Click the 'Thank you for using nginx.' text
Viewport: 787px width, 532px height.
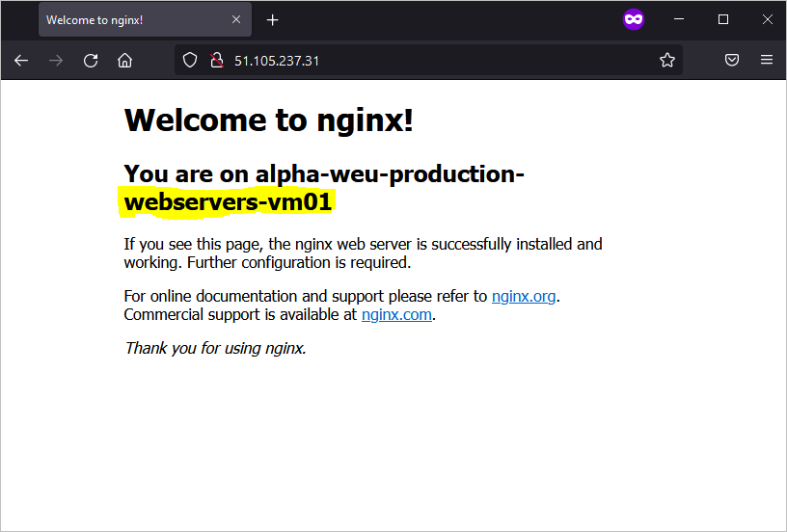[x=215, y=348]
